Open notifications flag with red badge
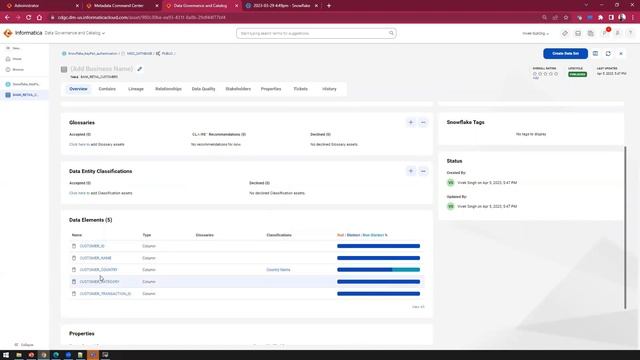 [605, 33]
